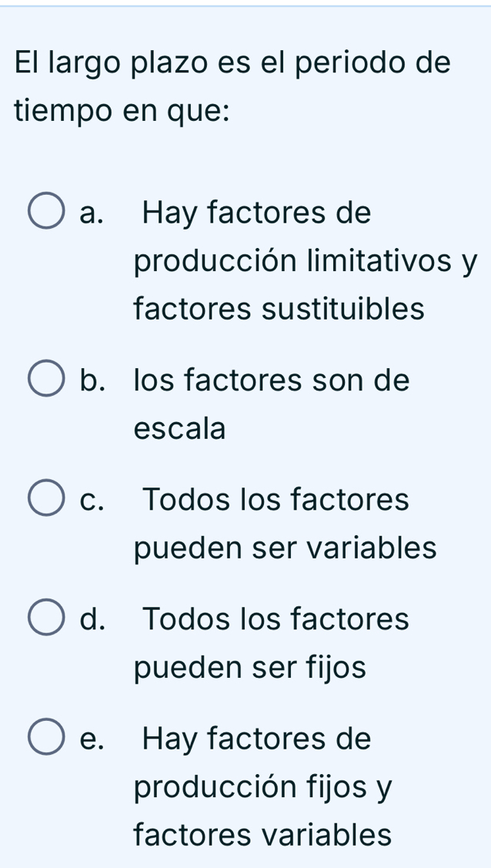This screenshot has height=868, width=491.
Task: Click the word 'escala' in option b
Action: point(178,427)
